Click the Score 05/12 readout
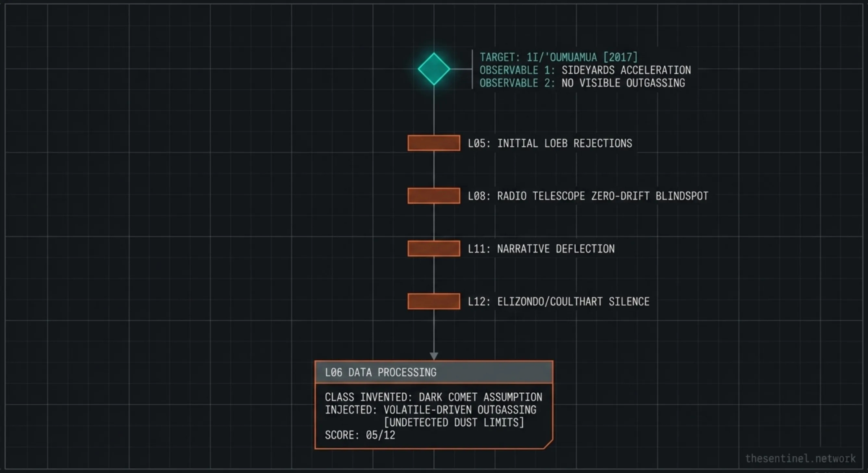Image resolution: width=868 pixels, height=473 pixels. [x=360, y=435]
